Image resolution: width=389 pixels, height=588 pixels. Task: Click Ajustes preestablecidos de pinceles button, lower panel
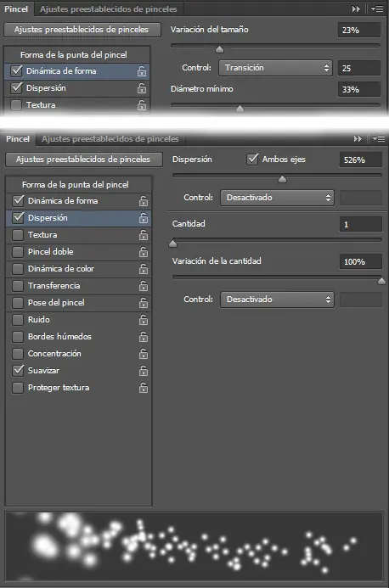coord(84,160)
